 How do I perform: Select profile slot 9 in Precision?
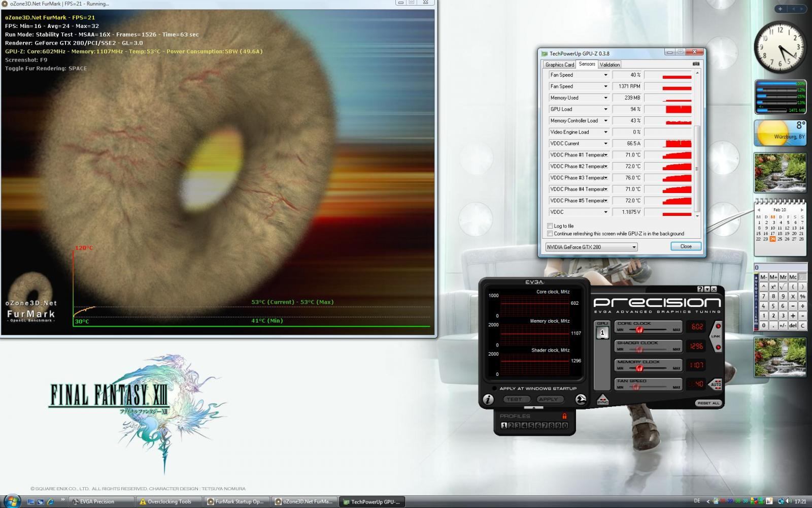558,426
